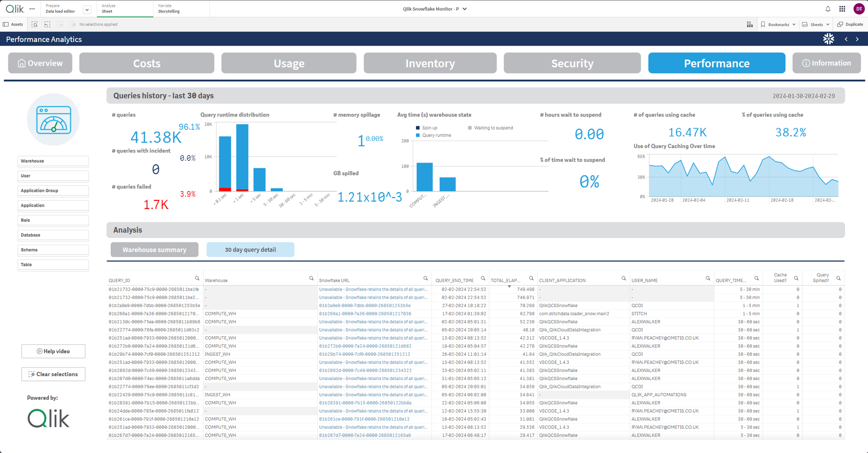Open the notifications bell

pos(828,9)
